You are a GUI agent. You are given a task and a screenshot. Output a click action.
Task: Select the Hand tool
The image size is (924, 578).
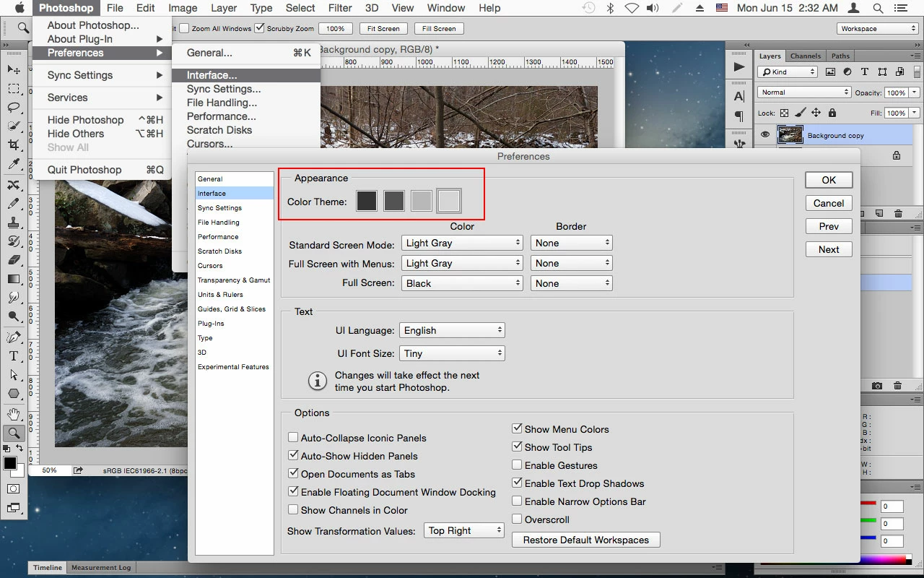pos(14,414)
